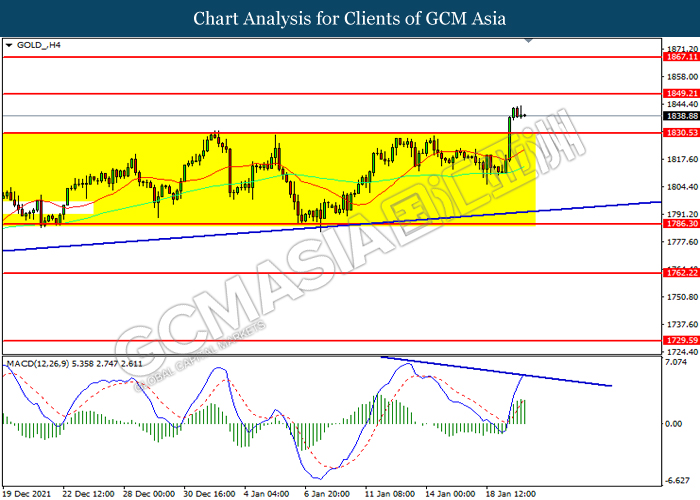This screenshot has width=700, height=500.
Task: Click the Chart Analysis for Clients title
Action: [350, 19]
